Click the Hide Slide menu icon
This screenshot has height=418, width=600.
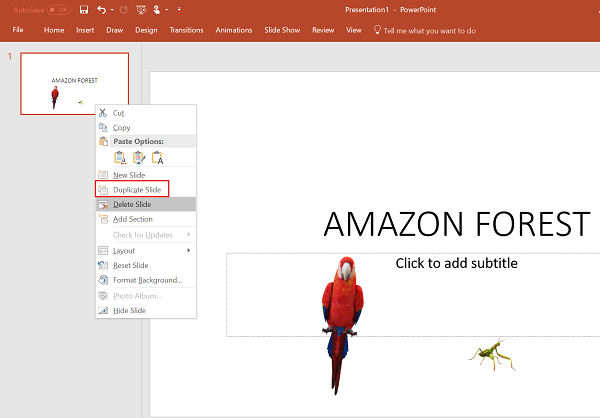pyautogui.click(x=103, y=310)
